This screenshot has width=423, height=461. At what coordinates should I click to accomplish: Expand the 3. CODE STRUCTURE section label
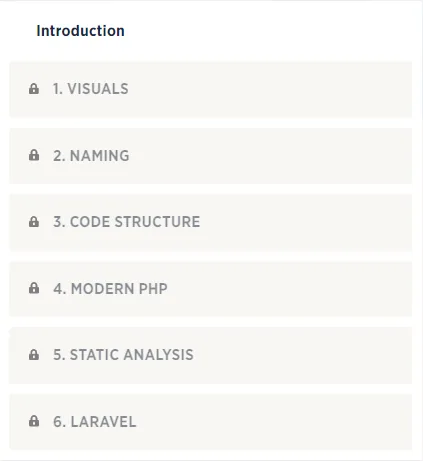coord(127,222)
